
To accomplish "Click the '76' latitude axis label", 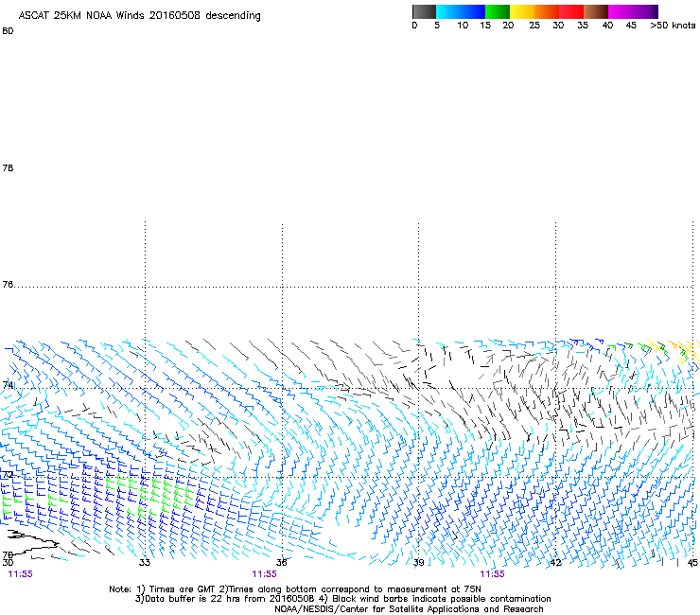I will [8, 284].
